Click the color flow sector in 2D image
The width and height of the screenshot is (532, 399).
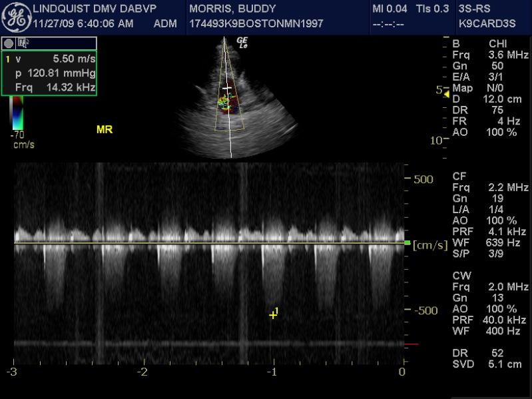coord(228,103)
